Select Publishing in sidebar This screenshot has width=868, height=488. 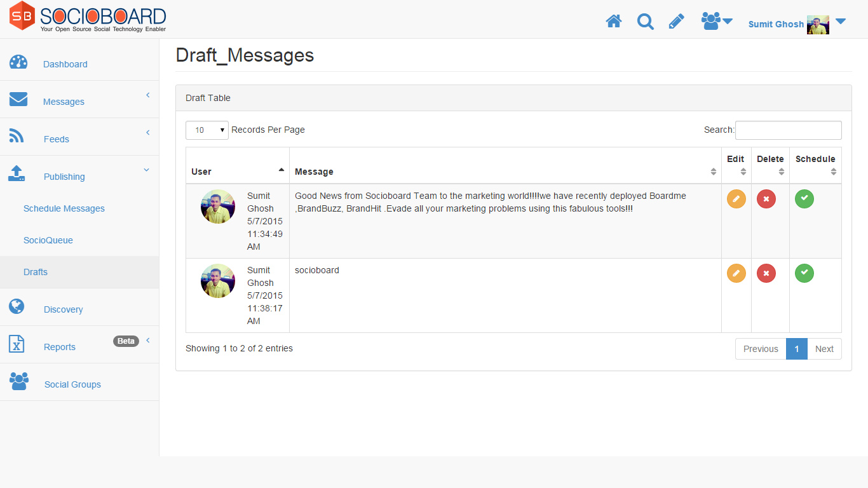point(64,177)
